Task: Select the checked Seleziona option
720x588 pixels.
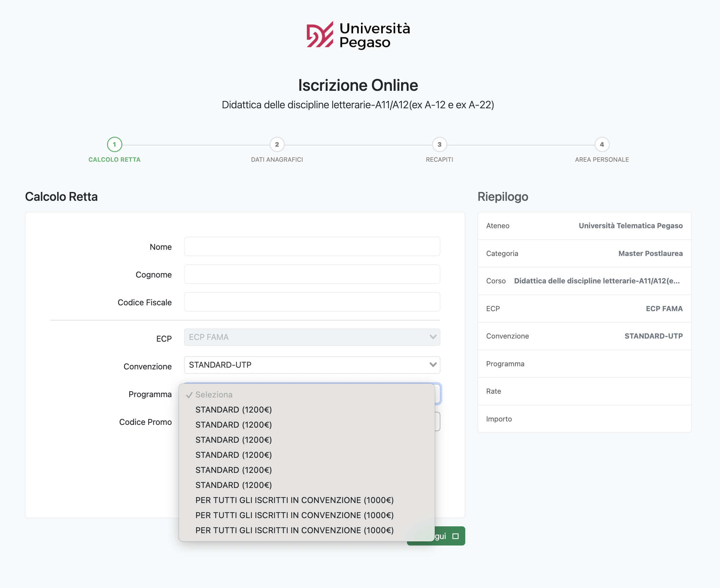Action: pos(214,395)
